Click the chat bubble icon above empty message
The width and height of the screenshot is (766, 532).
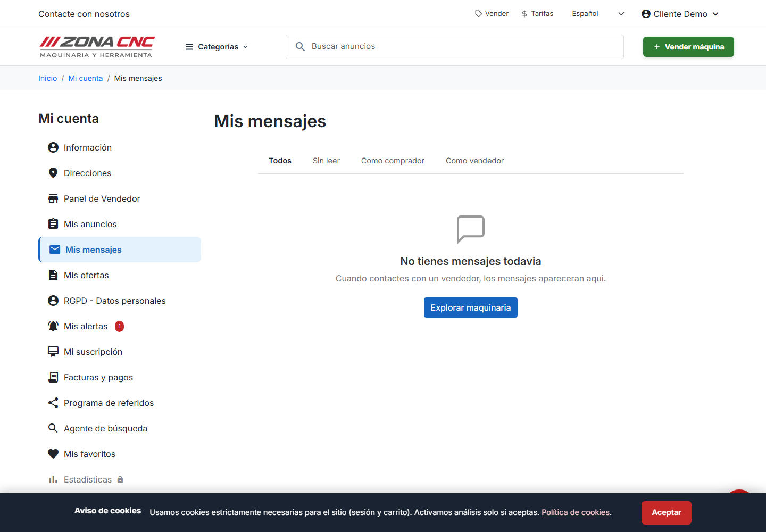(471, 229)
